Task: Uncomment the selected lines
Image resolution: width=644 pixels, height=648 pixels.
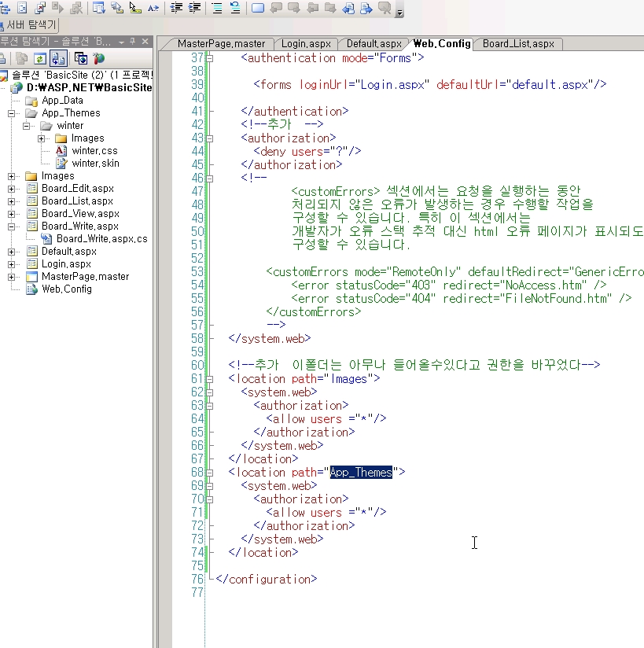Action: 235,8
